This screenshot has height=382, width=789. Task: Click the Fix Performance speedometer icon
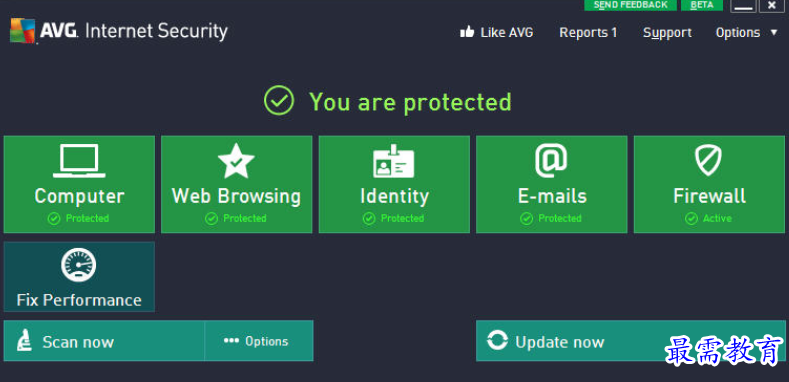pos(78,265)
